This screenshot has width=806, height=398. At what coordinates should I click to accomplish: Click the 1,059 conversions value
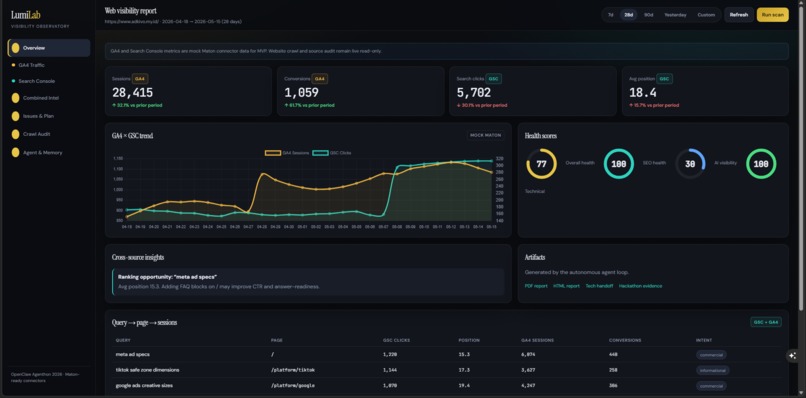301,93
